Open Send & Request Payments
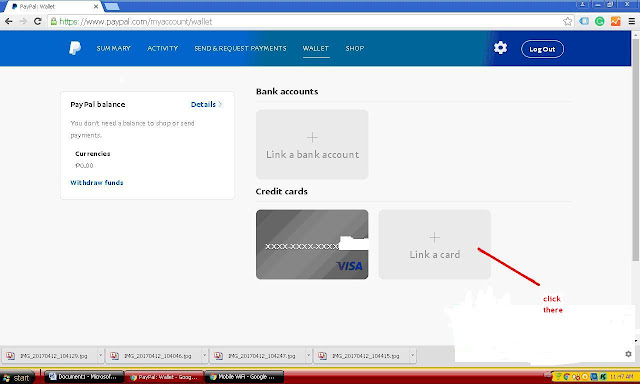This screenshot has width=640, height=384. [240, 48]
